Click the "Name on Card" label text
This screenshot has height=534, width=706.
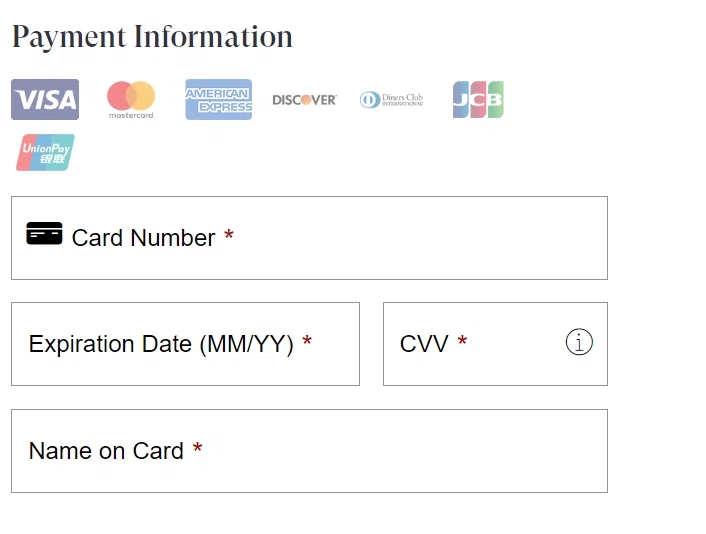click(106, 451)
